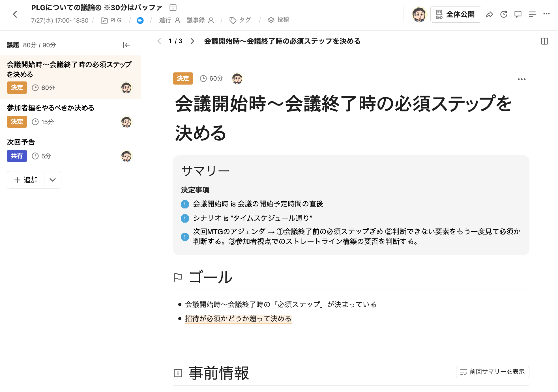Click the share arrow icon

click(x=490, y=14)
